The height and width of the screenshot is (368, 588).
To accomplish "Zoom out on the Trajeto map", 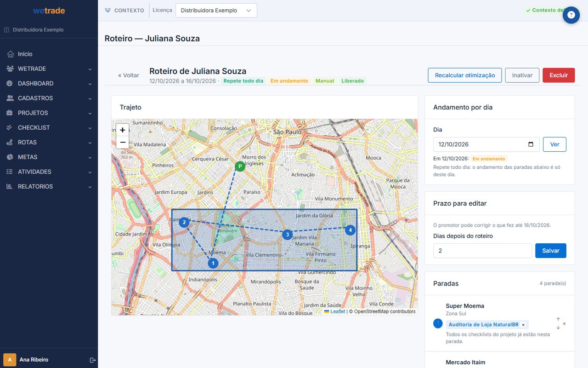I will [123, 142].
